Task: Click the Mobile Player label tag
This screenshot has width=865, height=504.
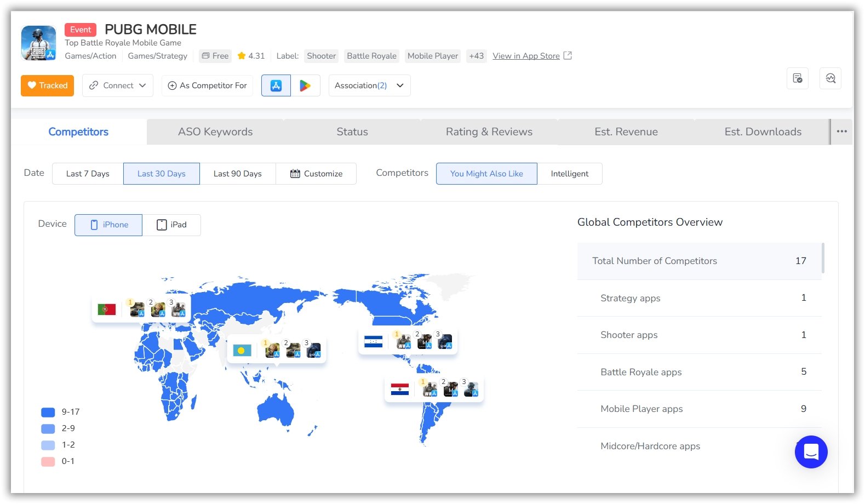Action: 433,56
